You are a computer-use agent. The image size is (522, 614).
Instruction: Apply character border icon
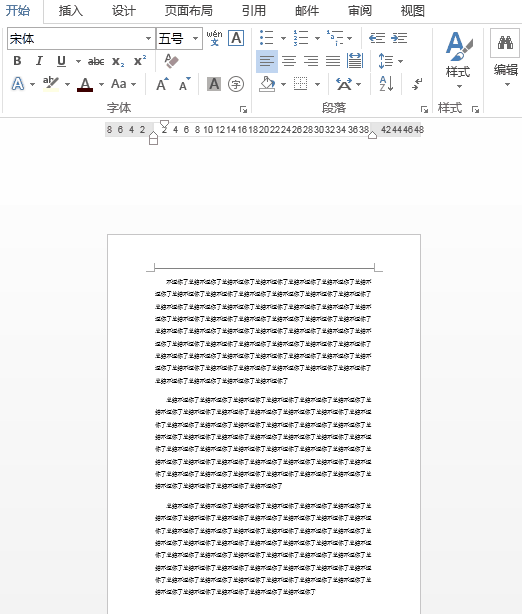click(236, 38)
